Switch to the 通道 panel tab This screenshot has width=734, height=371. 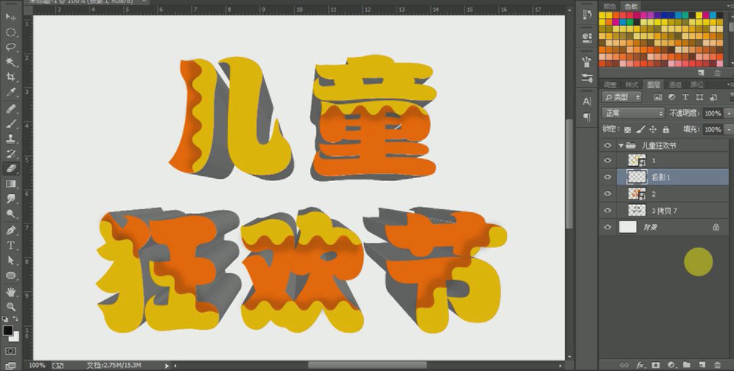click(x=675, y=85)
